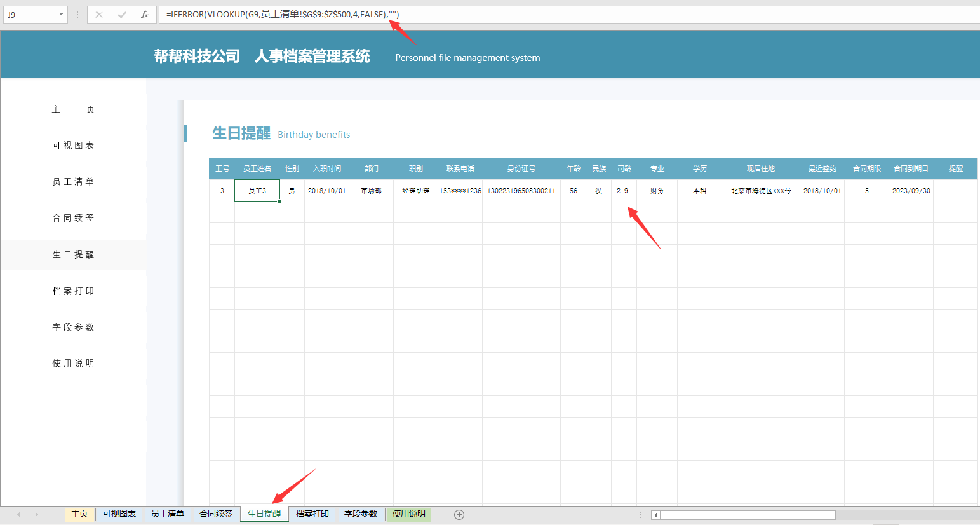Image resolution: width=980 pixels, height=525 pixels.
Task: Click the 专业 column header
Action: click(657, 168)
